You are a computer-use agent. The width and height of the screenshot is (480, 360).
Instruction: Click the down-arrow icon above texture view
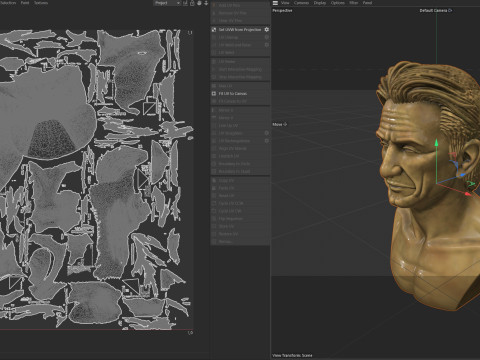pos(206,3)
